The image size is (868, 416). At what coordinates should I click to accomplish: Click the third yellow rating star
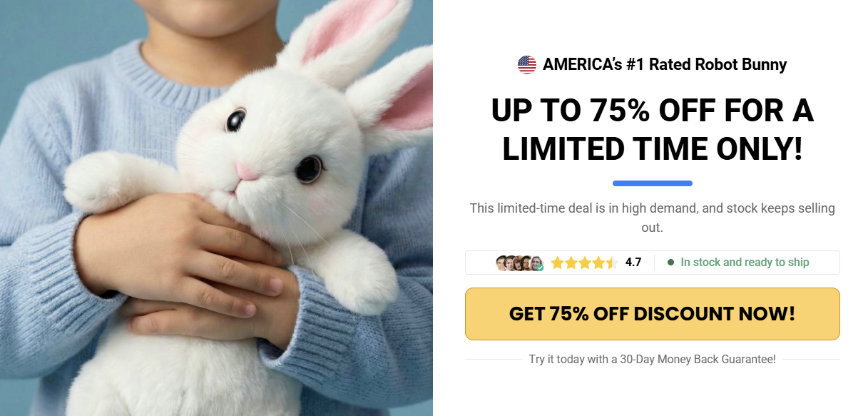point(585,263)
